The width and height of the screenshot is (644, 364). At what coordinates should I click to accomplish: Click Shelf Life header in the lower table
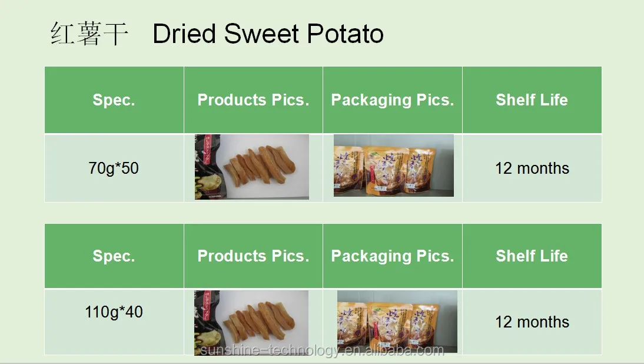(x=532, y=256)
